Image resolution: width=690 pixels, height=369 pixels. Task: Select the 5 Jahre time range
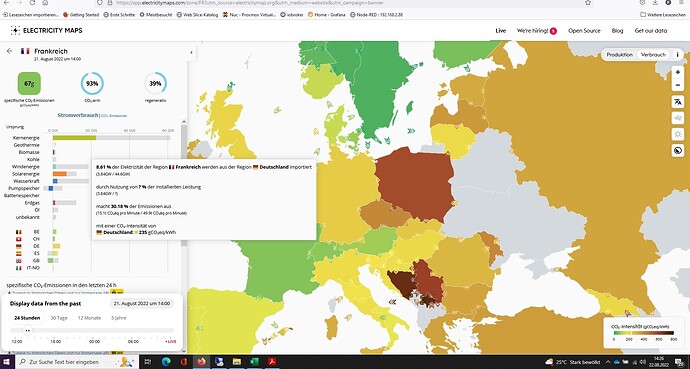tap(118, 318)
